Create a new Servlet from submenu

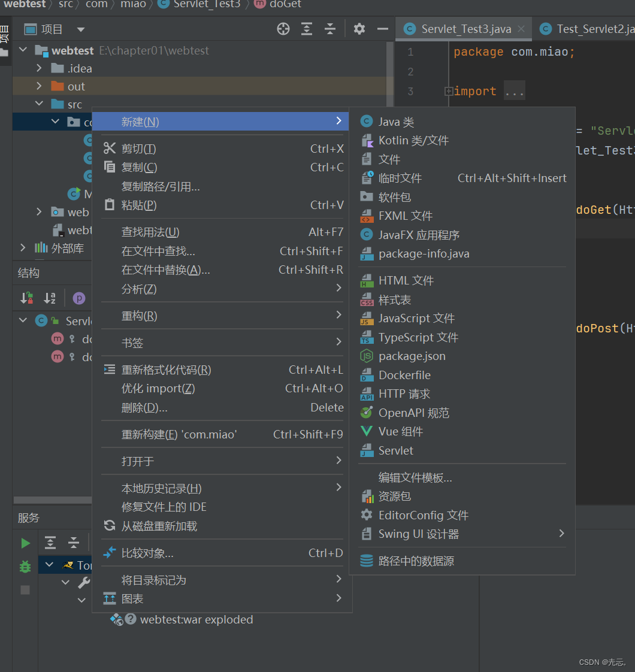click(x=462, y=450)
